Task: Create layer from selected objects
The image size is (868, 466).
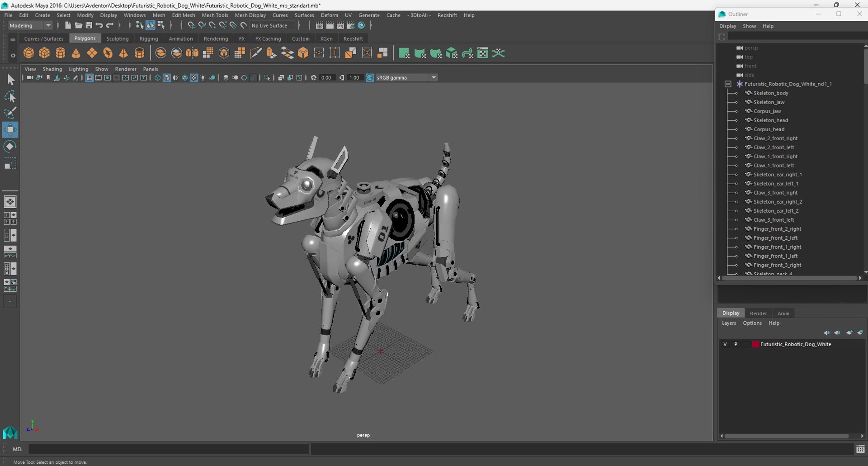Action: click(860, 333)
